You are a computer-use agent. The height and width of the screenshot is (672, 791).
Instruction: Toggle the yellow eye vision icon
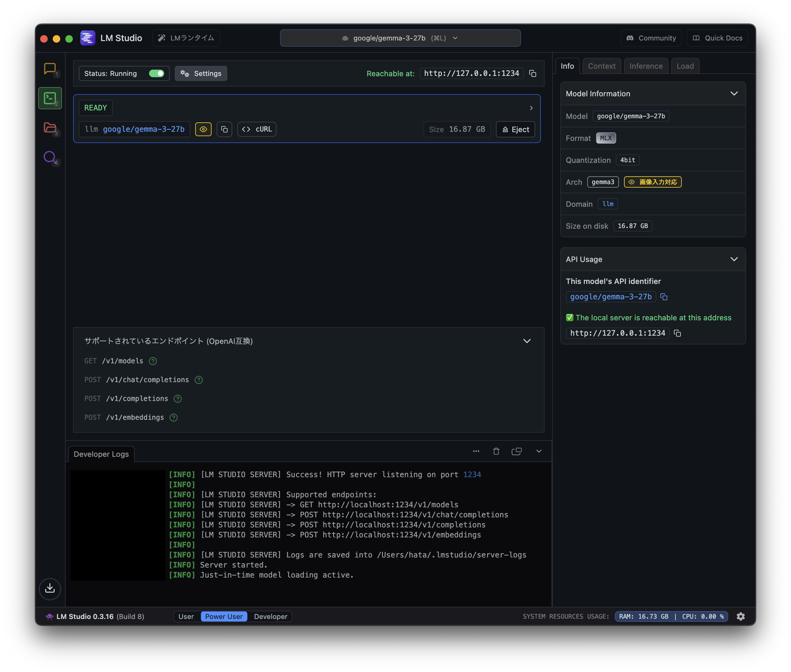pos(203,129)
